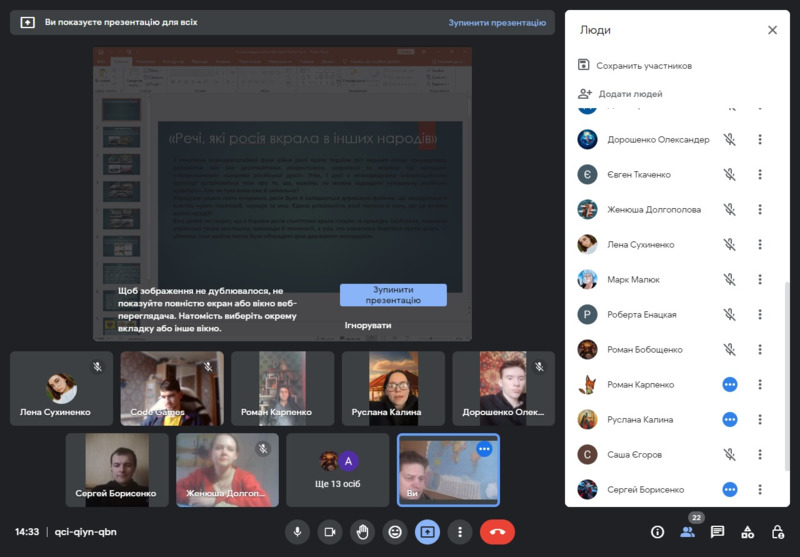Open the chat panel icon

(717, 532)
